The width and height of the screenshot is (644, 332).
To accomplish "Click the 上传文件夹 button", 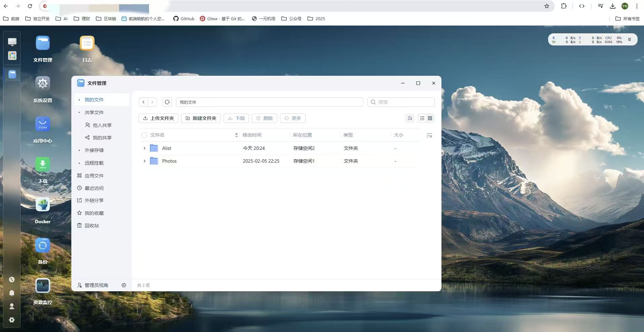I will pyautogui.click(x=158, y=118).
